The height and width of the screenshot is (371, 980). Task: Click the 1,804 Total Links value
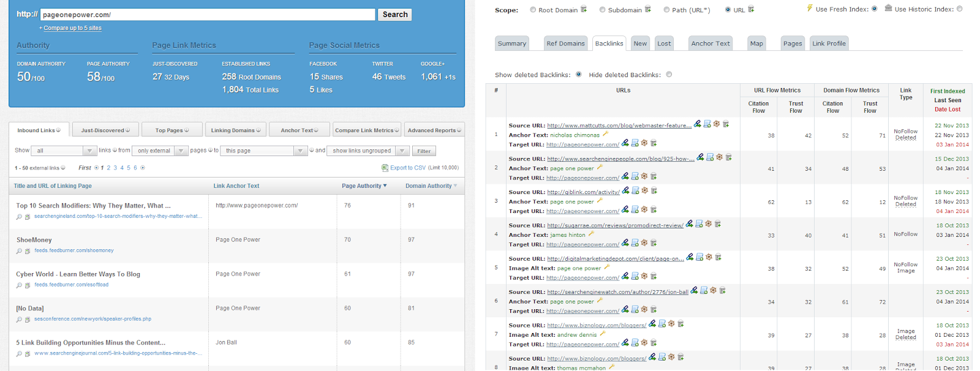coord(250,89)
